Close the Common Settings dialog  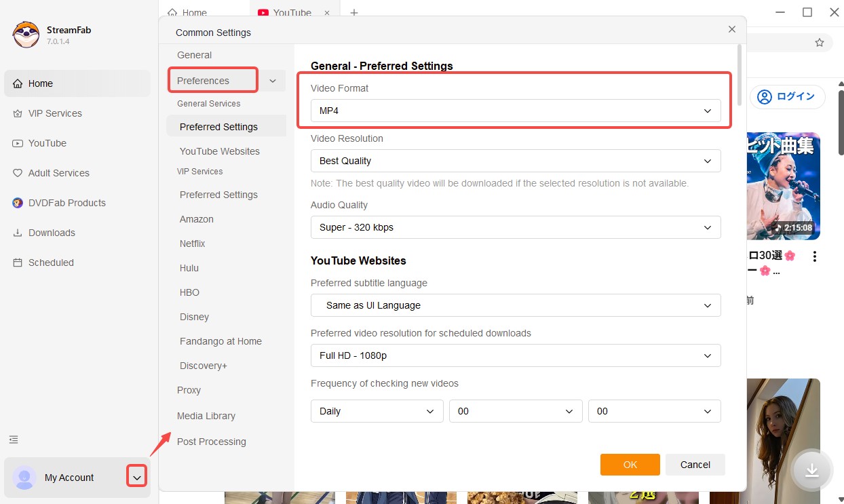731,29
